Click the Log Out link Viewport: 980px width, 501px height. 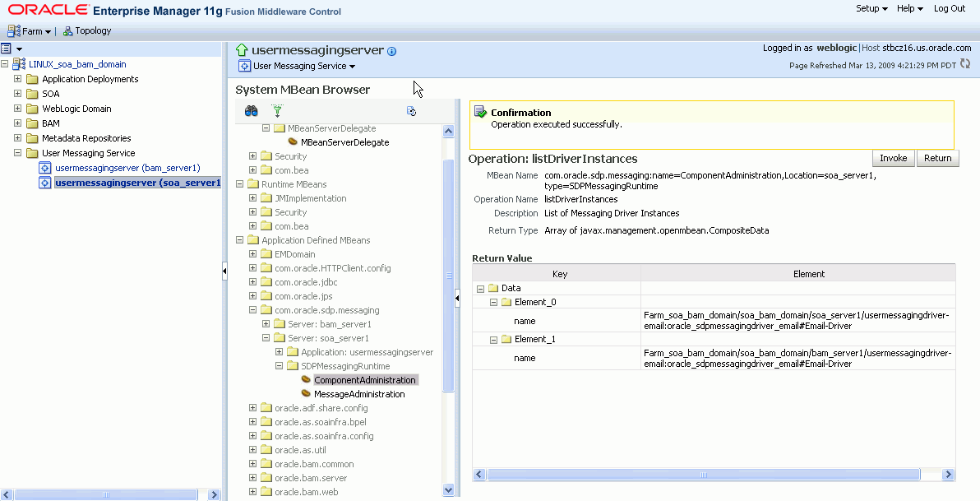pos(950,8)
